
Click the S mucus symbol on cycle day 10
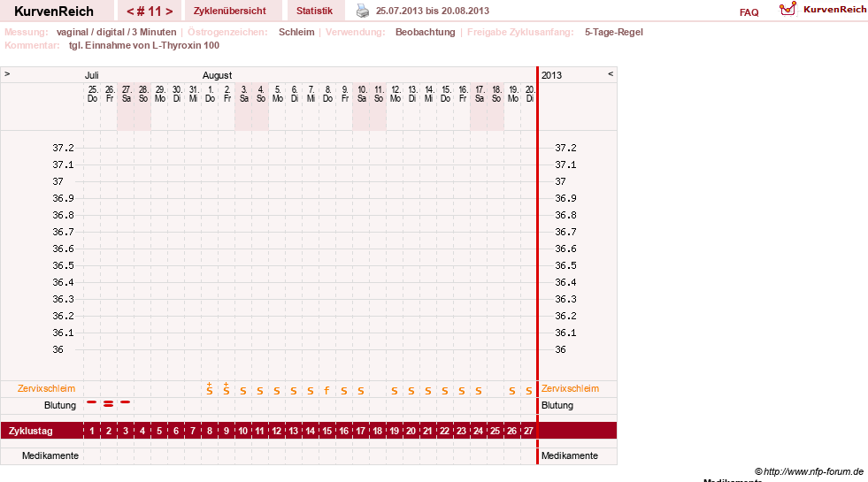click(243, 391)
